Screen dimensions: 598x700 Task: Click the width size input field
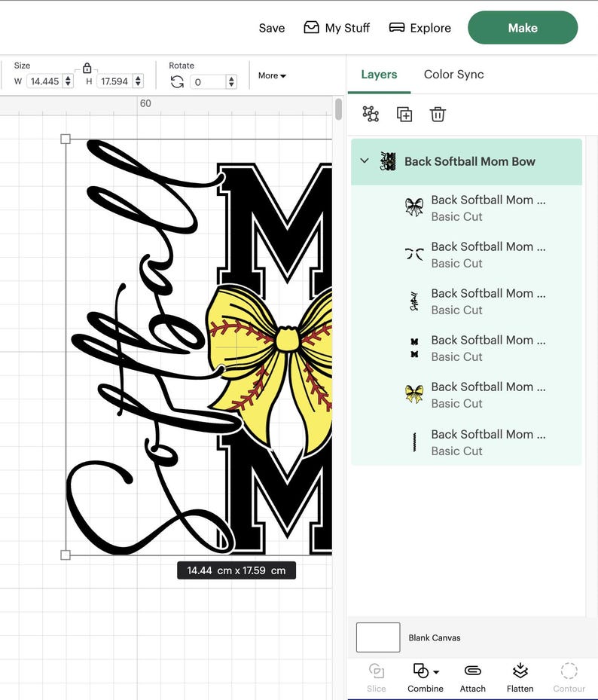(45, 81)
